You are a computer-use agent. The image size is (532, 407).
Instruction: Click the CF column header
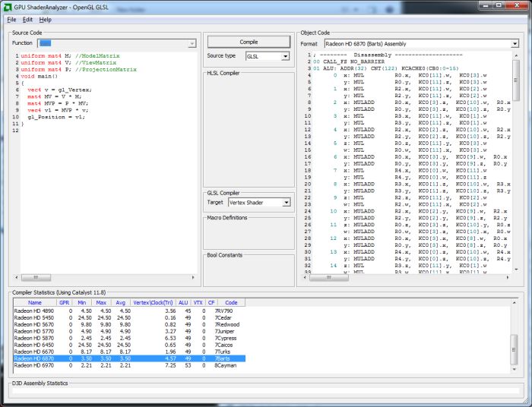[211, 303]
